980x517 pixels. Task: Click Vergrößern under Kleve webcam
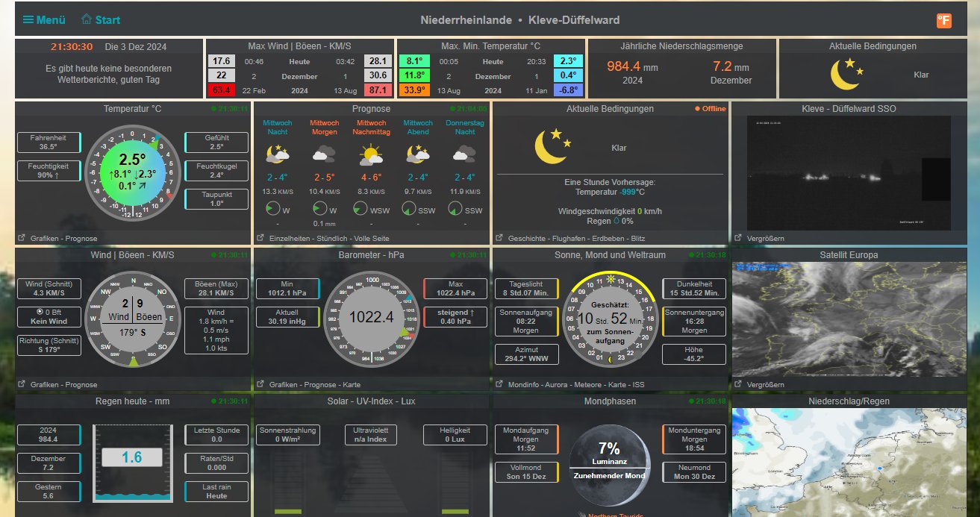click(x=766, y=239)
